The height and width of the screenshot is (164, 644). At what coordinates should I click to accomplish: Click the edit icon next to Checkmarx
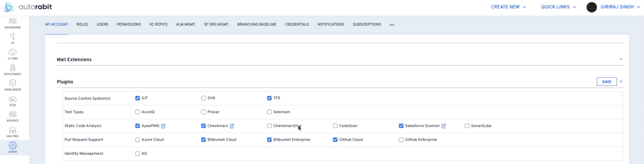tap(232, 126)
